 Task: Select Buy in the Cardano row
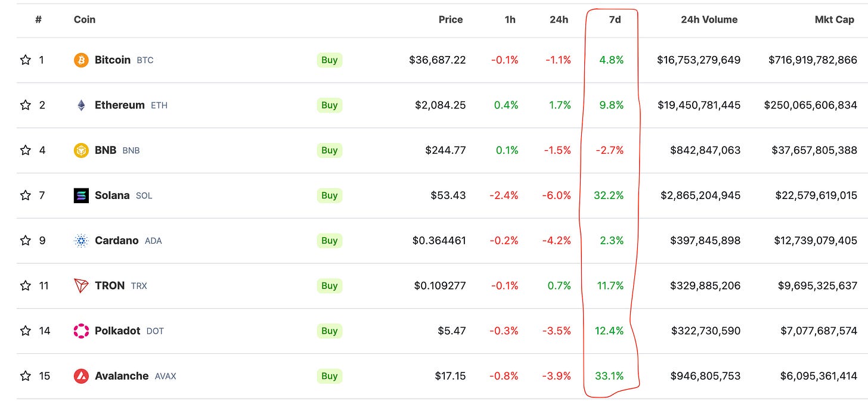pos(330,241)
